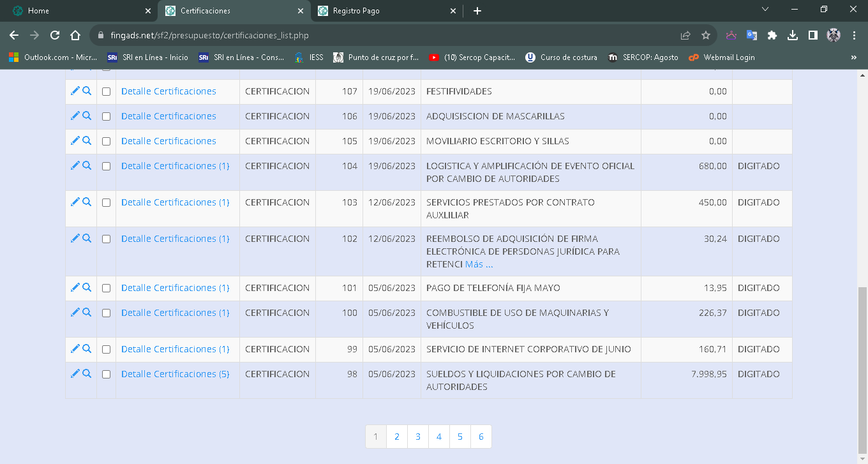The image size is (868, 464).
Task: Click the edit pencil for certification 98
Action: [x=75, y=373]
